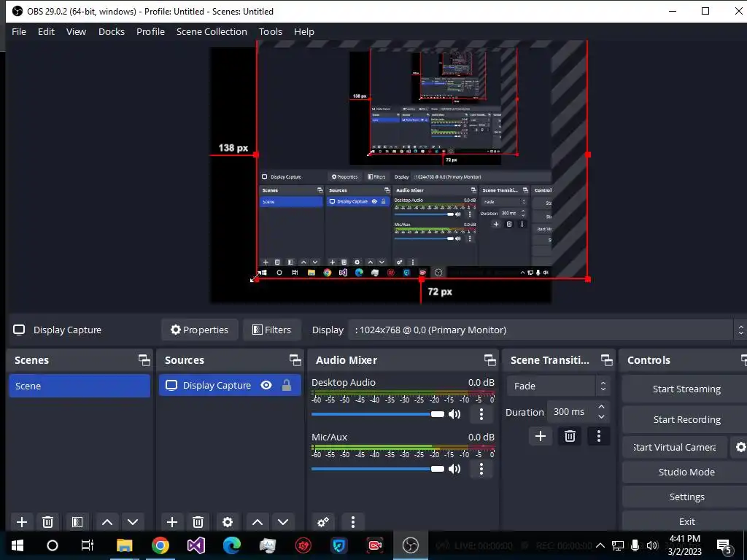Viewport: 747px width, 560px height.
Task: Open OBS Studio from taskbar
Action: point(410,545)
